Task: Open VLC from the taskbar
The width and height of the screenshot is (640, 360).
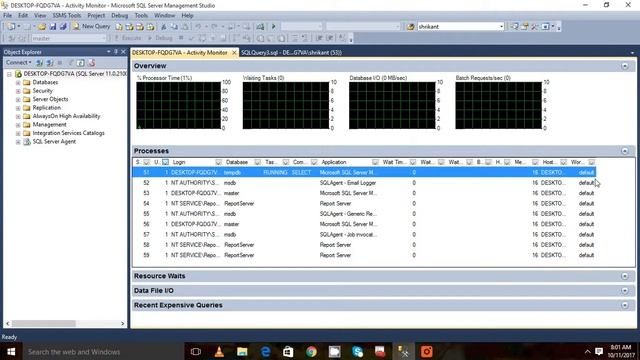Action: coord(219,352)
